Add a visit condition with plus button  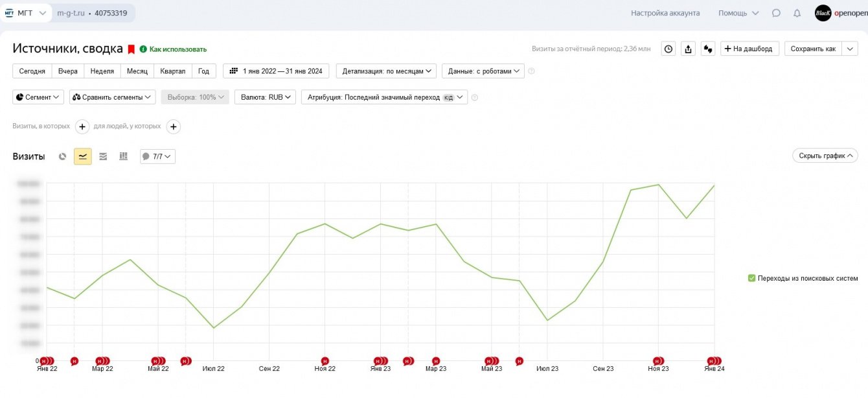click(82, 126)
